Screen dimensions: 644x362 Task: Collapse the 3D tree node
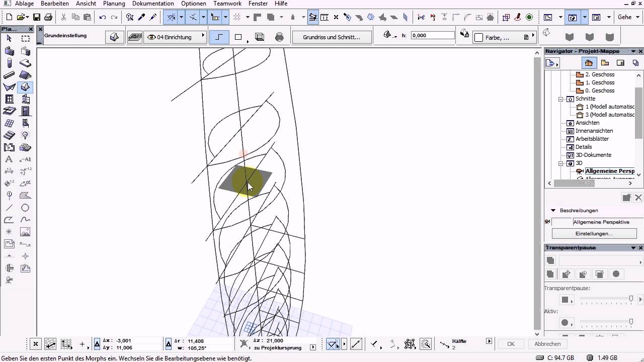coord(561,163)
